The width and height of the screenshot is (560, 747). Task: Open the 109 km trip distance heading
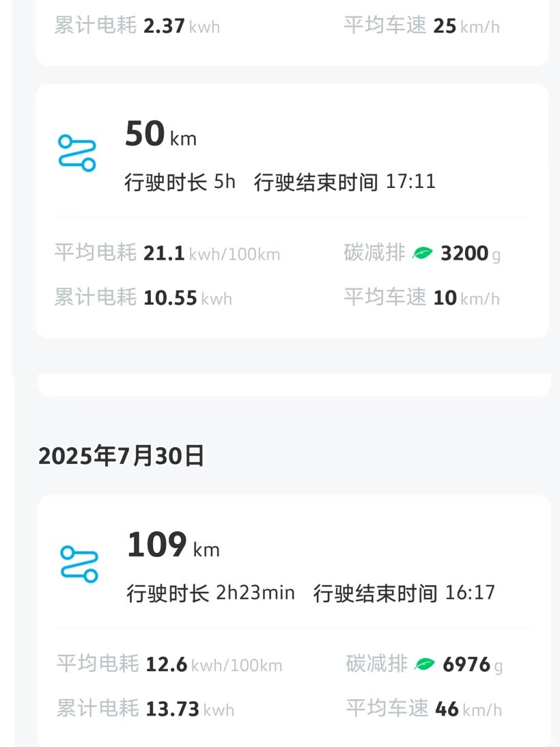coord(173,546)
